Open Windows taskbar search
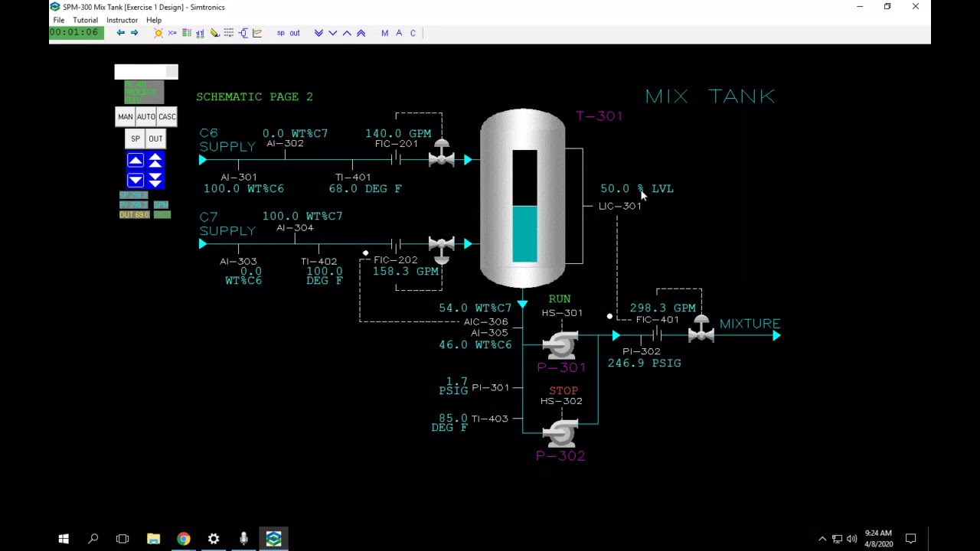This screenshot has height=551, width=980. (x=93, y=539)
